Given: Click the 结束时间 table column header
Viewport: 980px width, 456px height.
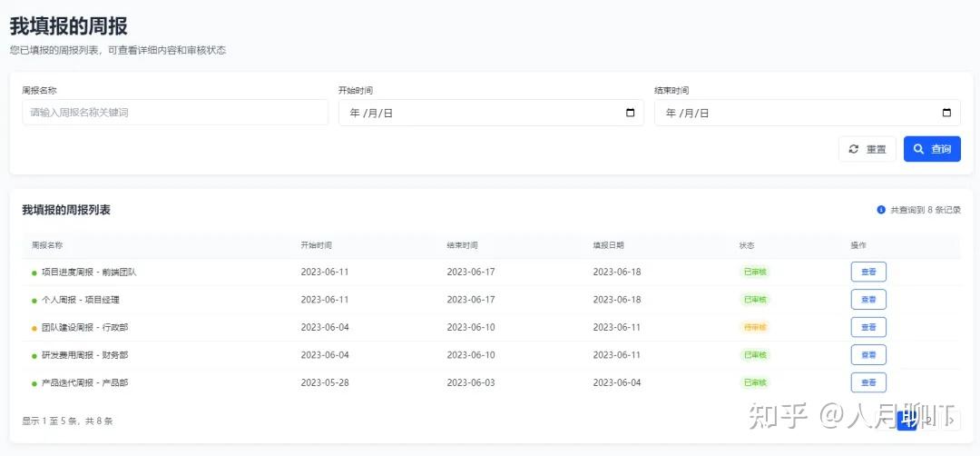Looking at the screenshot, I should click(463, 245).
